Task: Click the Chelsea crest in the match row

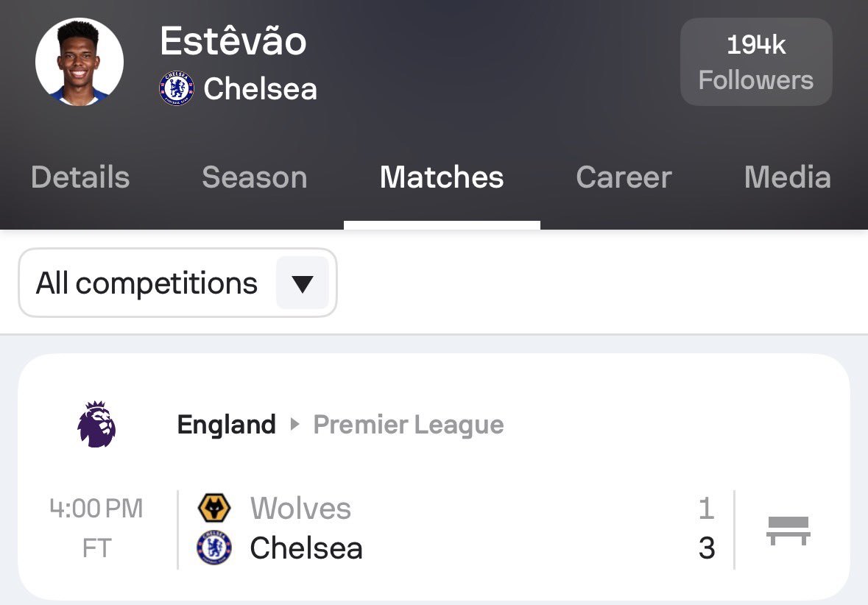Action: point(214,548)
